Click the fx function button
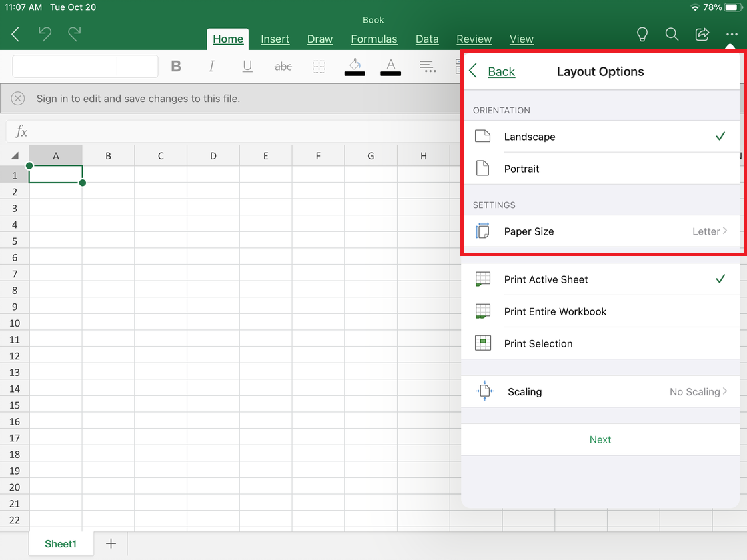The width and height of the screenshot is (747, 560). tap(21, 131)
